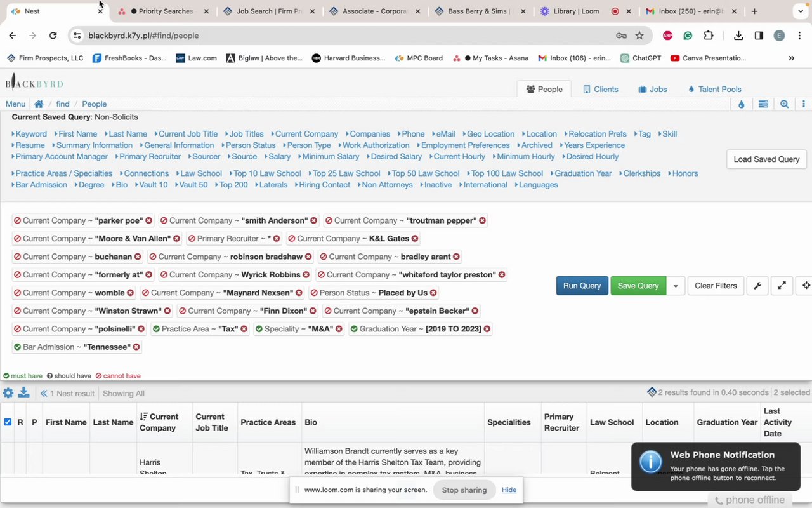Viewport: 812px width, 508px height.
Task: Click the magnifier search icon
Action: tap(785, 104)
